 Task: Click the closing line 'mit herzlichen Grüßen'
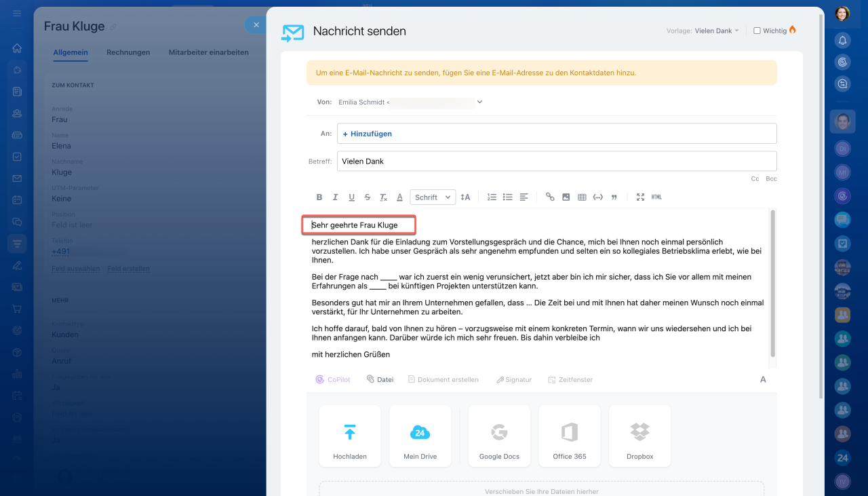coord(351,355)
